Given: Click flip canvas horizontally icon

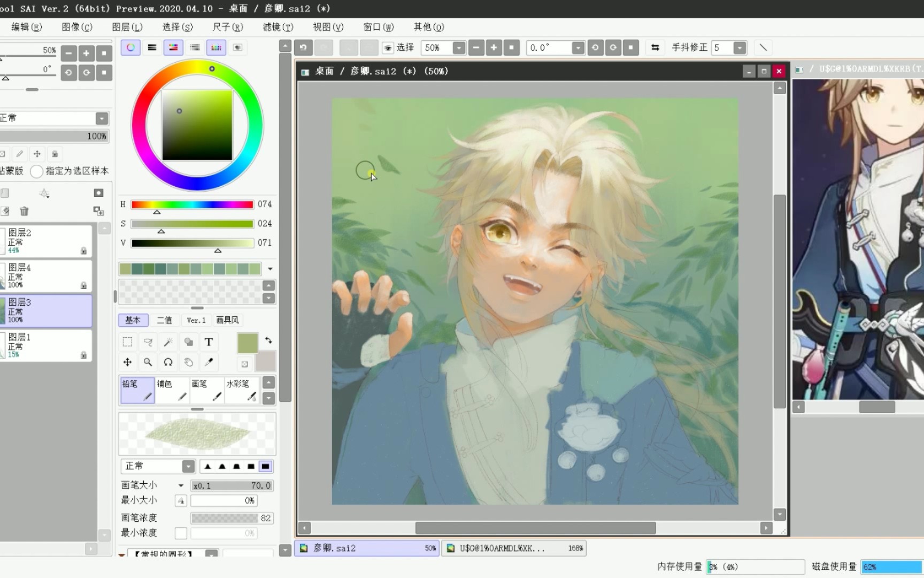Looking at the screenshot, I should 655,48.
